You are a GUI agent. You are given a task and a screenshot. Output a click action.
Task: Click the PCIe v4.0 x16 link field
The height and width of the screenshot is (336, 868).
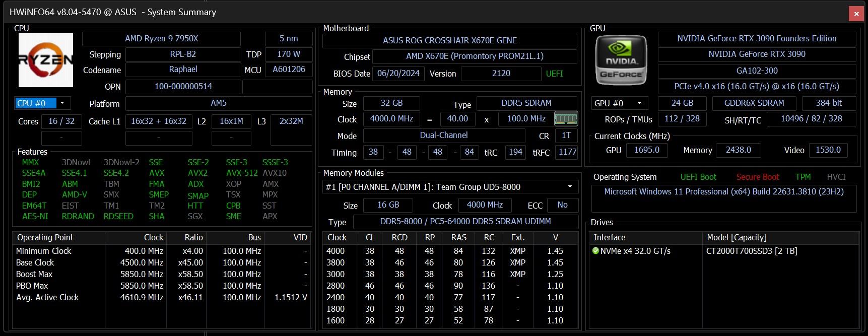coord(757,87)
